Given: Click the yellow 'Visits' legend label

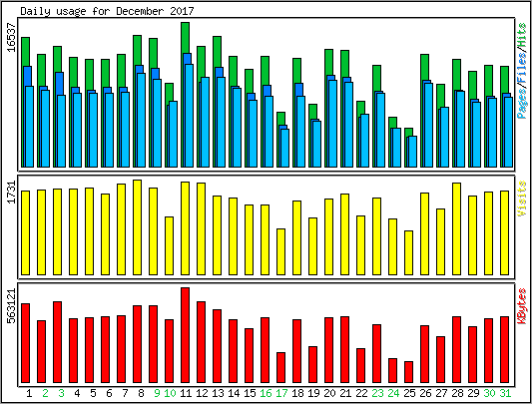Looking at the screenshot, I should point(522,199).
